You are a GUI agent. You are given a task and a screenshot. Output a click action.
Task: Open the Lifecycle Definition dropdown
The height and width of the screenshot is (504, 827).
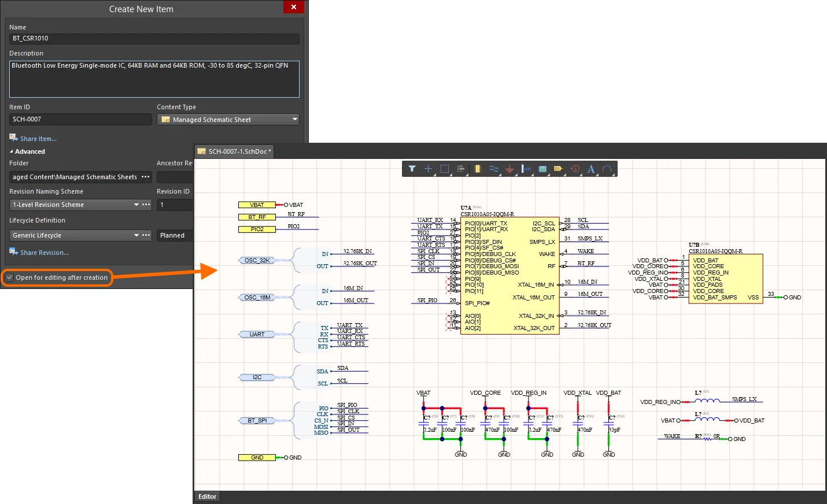tap(136, 235)
